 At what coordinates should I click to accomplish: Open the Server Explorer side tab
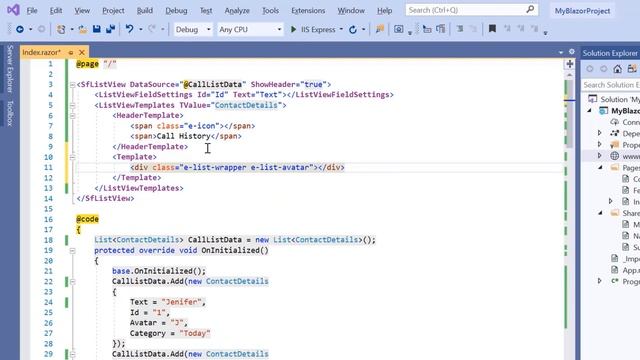coord(10,69)
